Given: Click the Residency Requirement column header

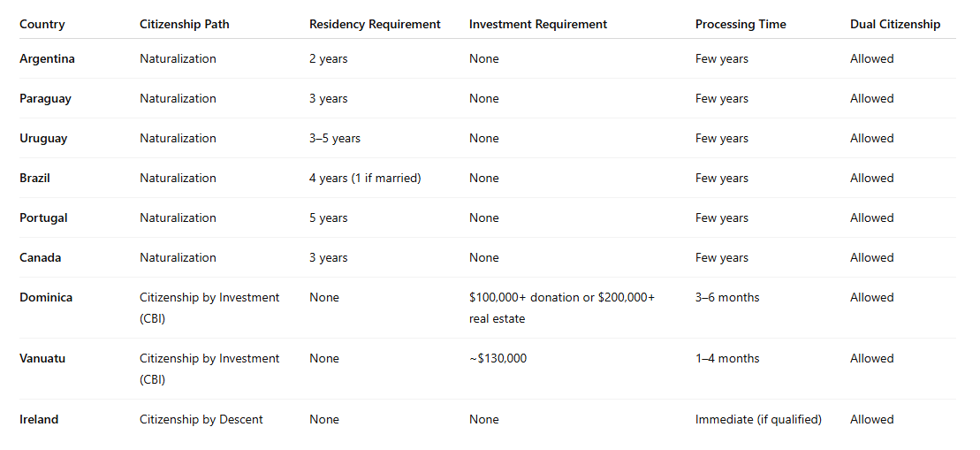Looking at the screenshot, I should click(375, 25).
